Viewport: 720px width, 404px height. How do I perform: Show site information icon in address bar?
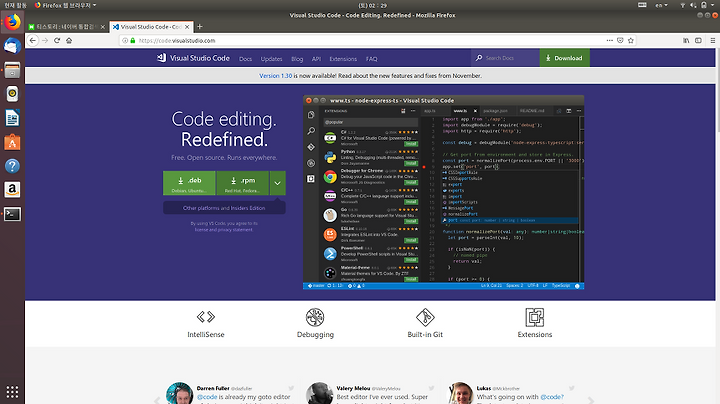click(x=125, y=40)
